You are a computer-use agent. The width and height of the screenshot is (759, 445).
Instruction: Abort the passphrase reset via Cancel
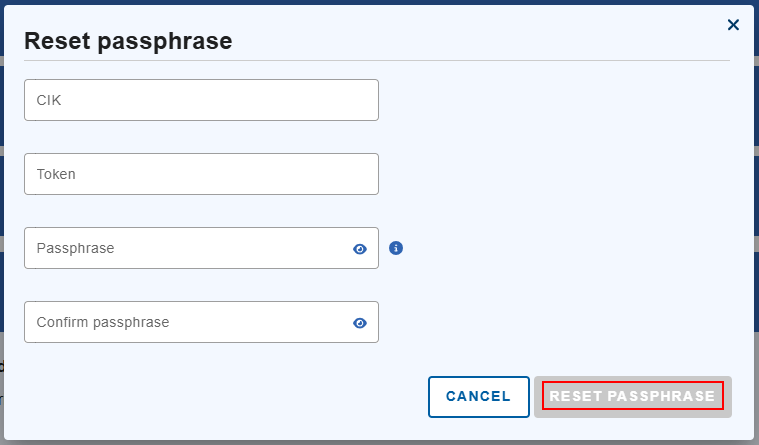478,396
